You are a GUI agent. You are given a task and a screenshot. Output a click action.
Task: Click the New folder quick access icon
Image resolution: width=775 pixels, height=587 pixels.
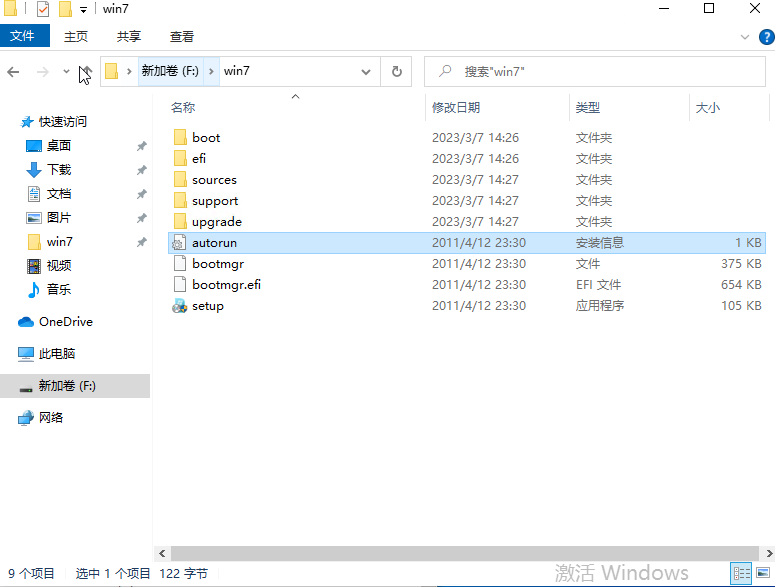click(65, 9)
